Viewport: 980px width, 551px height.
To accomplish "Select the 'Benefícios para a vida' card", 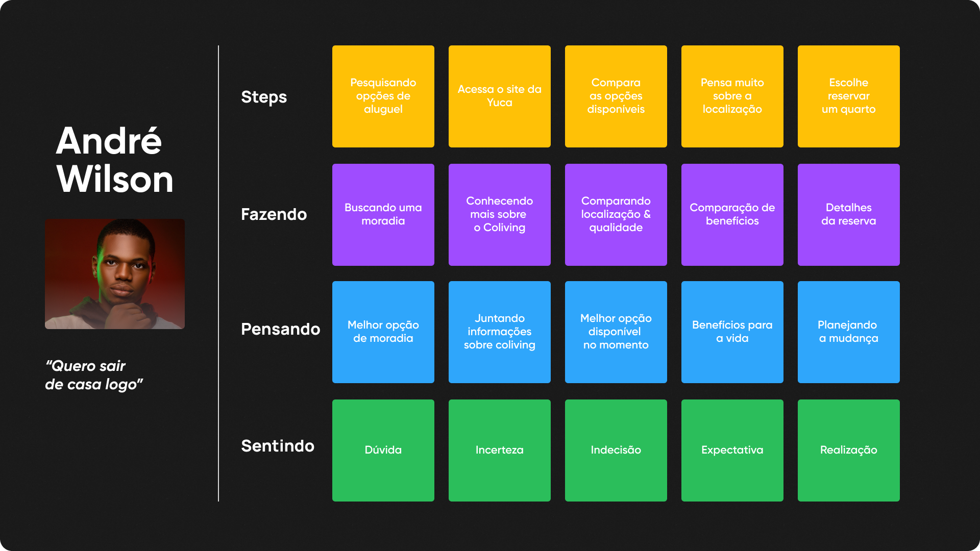I will pos(732,332).
